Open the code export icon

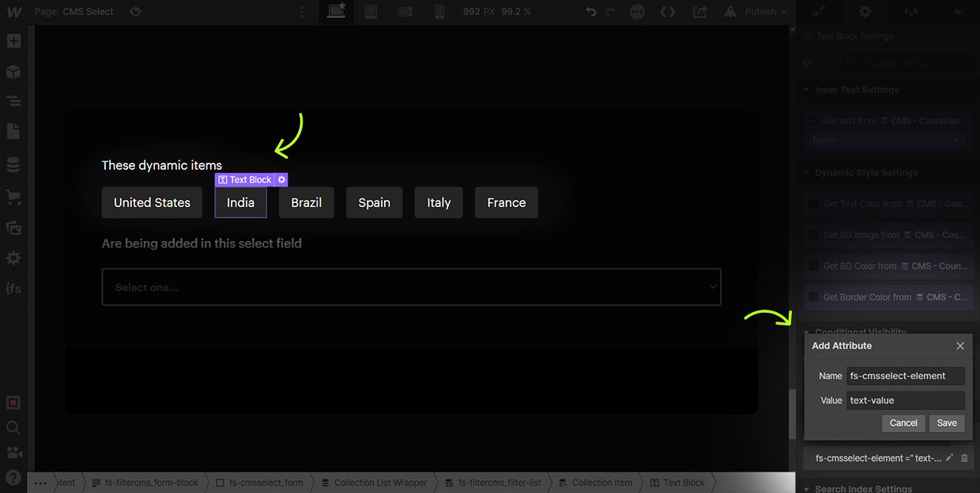(668, 12)
